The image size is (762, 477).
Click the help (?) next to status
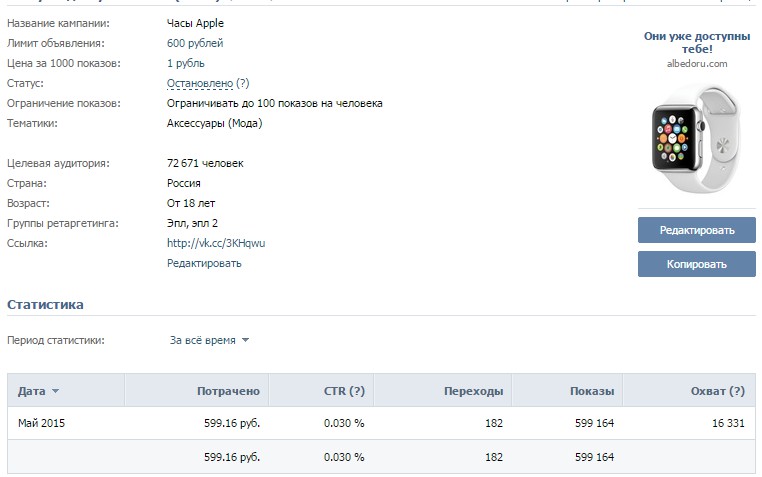tap(243, 83)
